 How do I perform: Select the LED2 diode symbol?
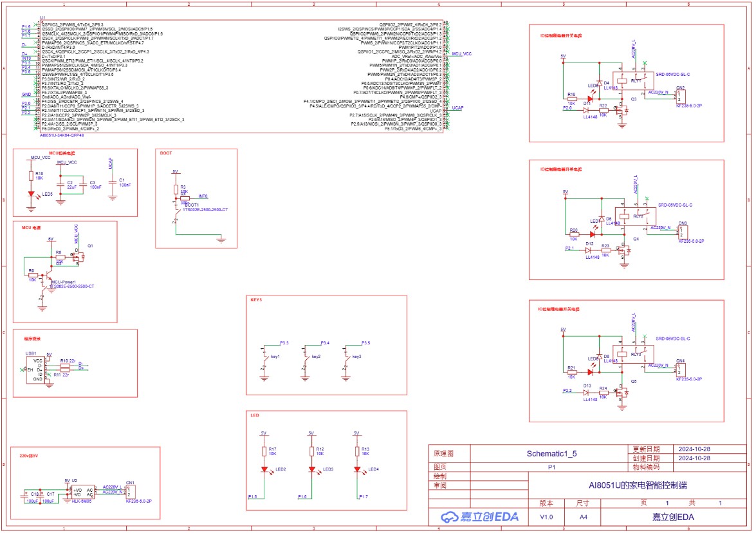point(264,470)
